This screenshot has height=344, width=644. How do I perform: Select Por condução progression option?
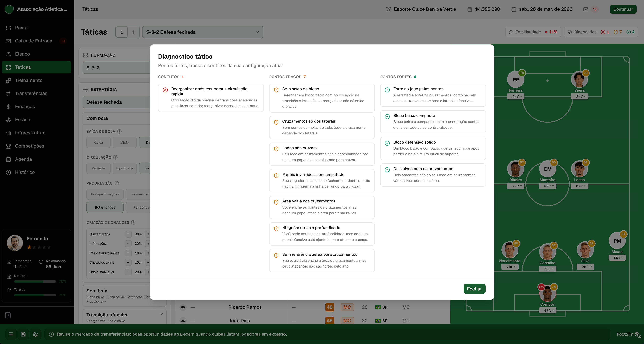click(x=138, y=207)
